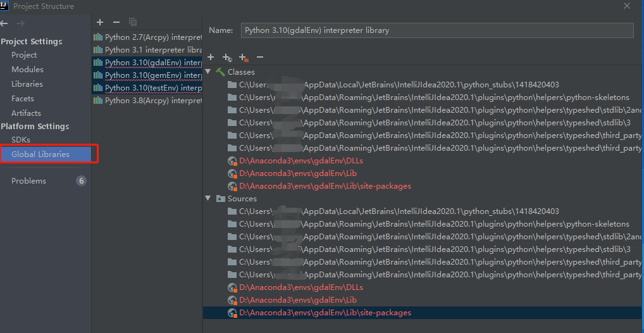644x333 pixels.
Task: Open the Problems list
Action: click(28, 181)
